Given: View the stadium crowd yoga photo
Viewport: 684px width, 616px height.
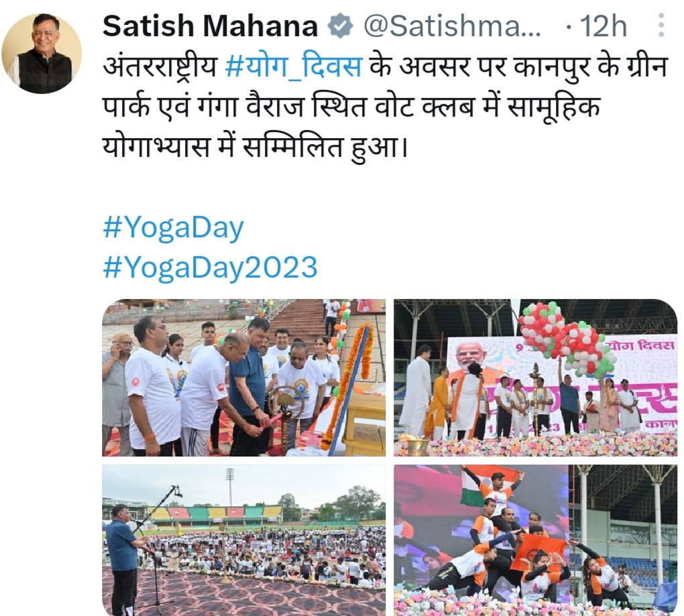Looking at the screenshot, I should coord(244,540).
